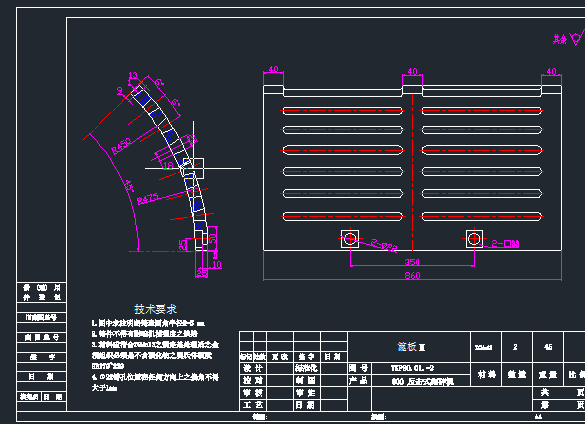Select the 50 vertical dimension at section bottom

212,238
